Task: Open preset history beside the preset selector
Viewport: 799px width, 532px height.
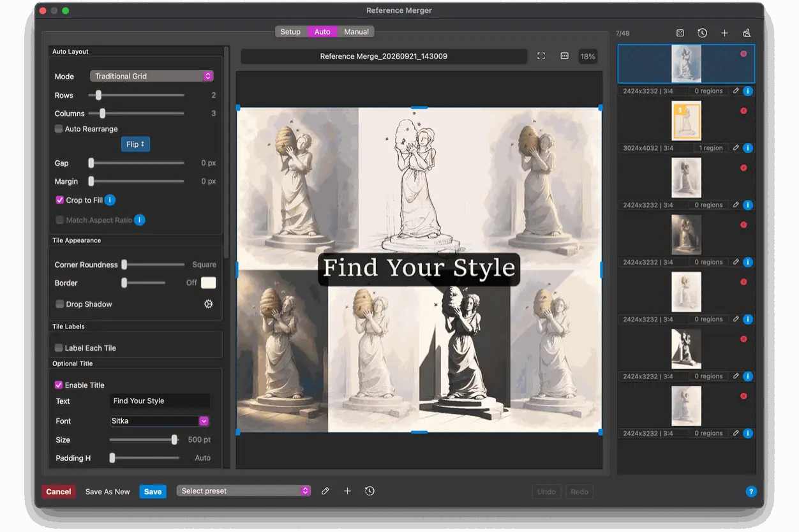Action: (x=370, y=491)
